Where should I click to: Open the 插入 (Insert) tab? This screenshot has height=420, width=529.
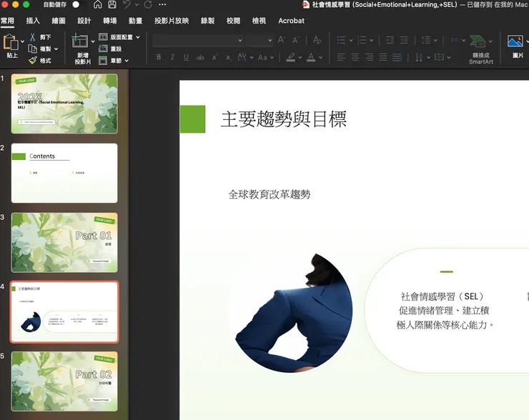(x=33, y=21)
